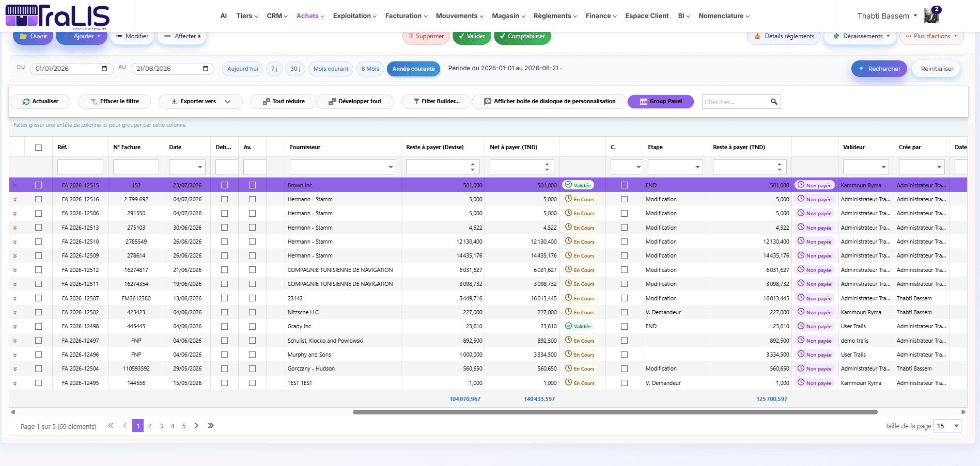The image size is (980, 466).
Task: Click Non payée badge of Grady Inc row
Action: (815, 326)
